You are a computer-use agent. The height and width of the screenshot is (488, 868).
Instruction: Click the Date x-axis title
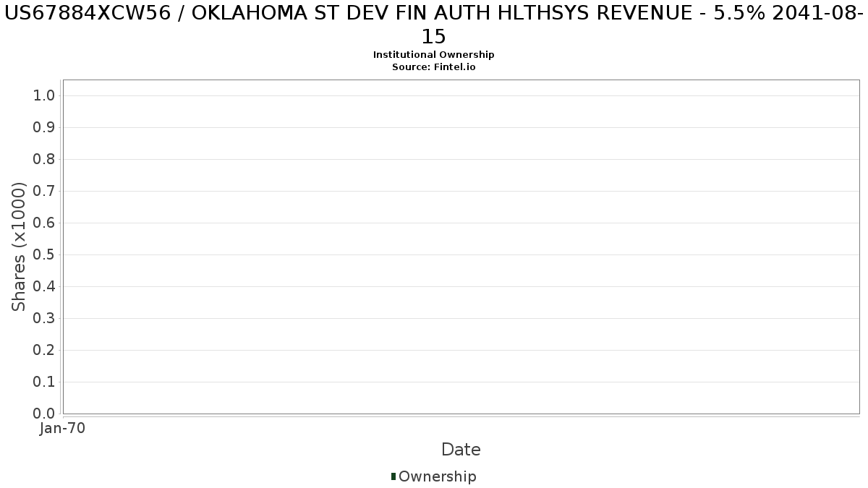click(x=461, y=450)
